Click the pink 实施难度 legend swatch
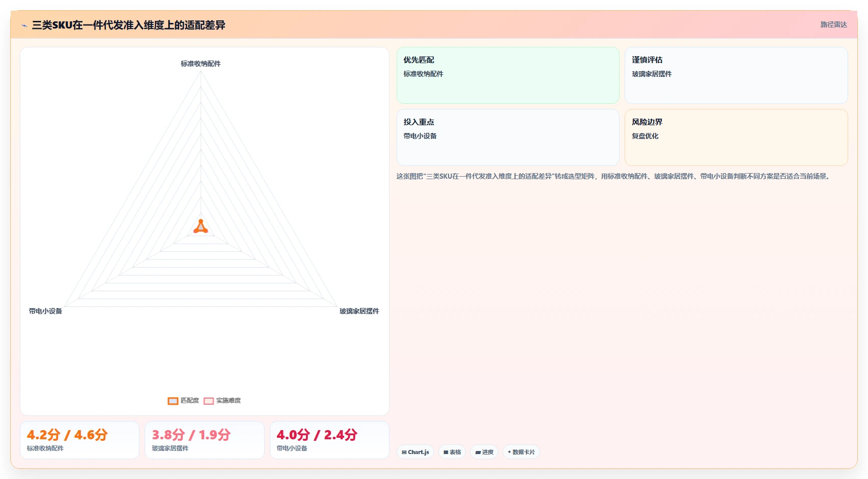Viewport: 868px width, 479px height. [x=209, y=401]
